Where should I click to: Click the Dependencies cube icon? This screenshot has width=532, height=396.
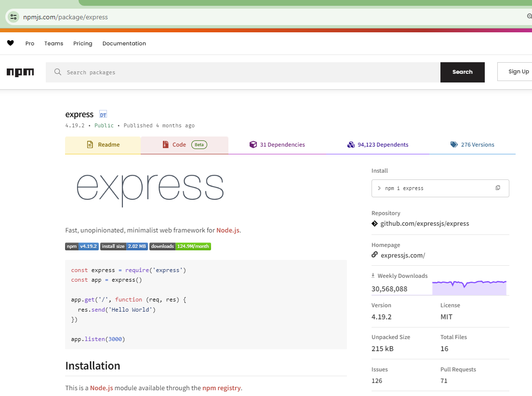253,145
